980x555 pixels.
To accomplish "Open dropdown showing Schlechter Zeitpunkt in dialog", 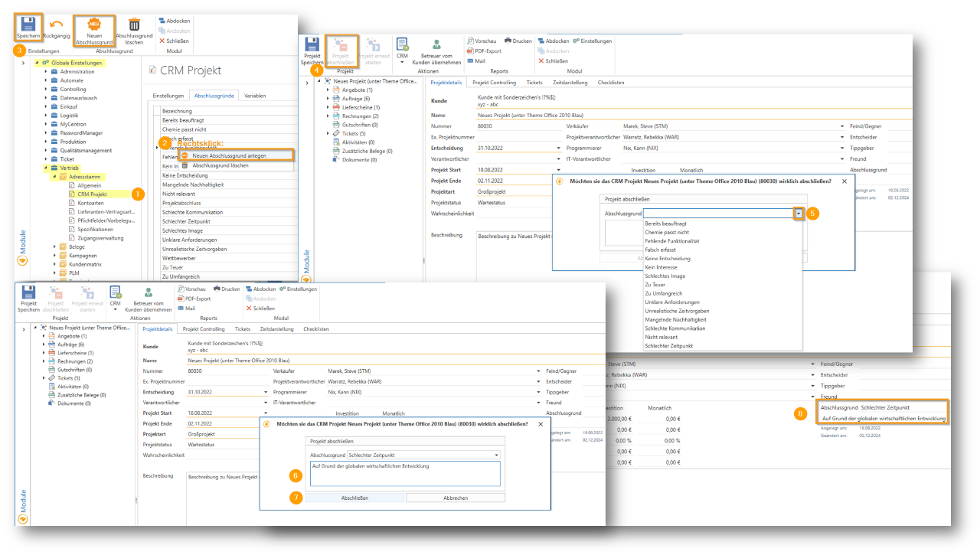I will tap(496, 455).
